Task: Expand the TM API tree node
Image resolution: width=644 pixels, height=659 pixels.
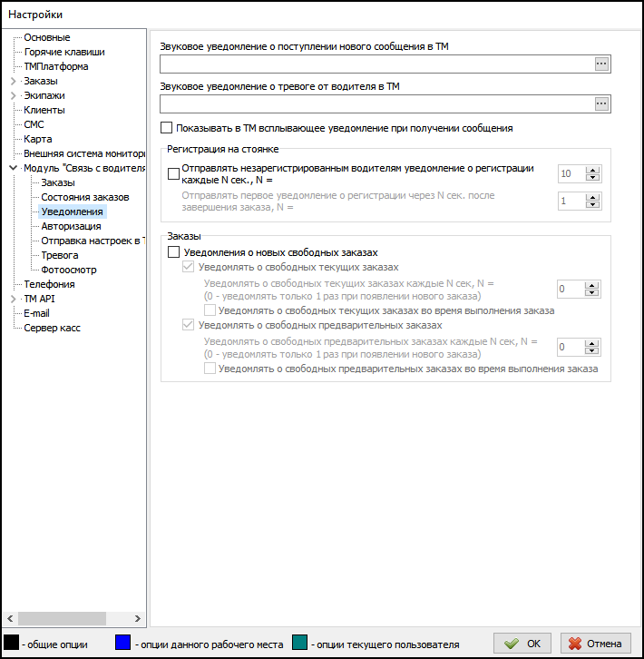Action: click(x=13, y=299)
